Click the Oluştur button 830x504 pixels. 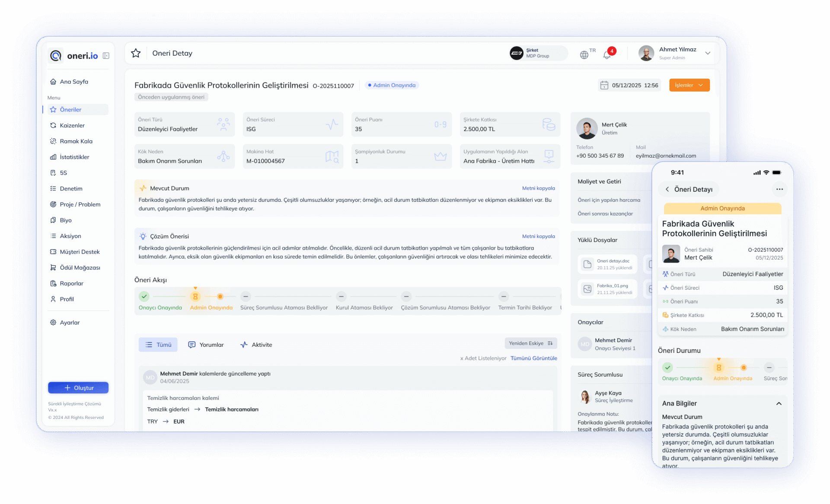[78, 388]
